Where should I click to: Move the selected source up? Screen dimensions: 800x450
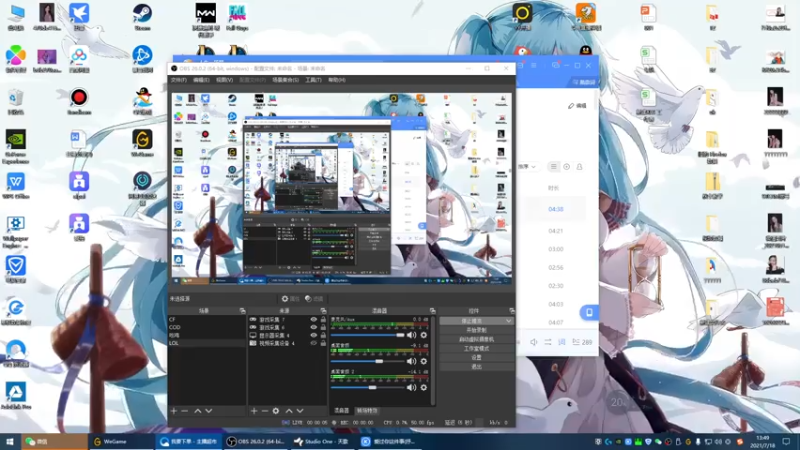tap(289, 411)
